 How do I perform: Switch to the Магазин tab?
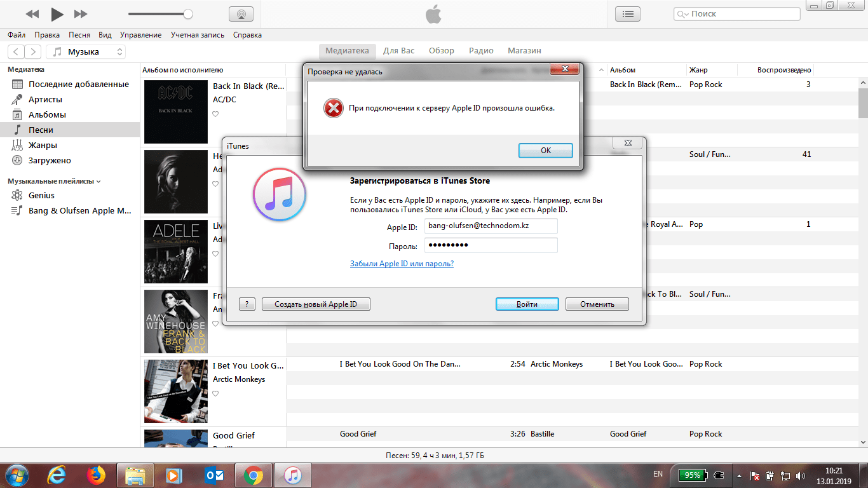click(524, 51)
